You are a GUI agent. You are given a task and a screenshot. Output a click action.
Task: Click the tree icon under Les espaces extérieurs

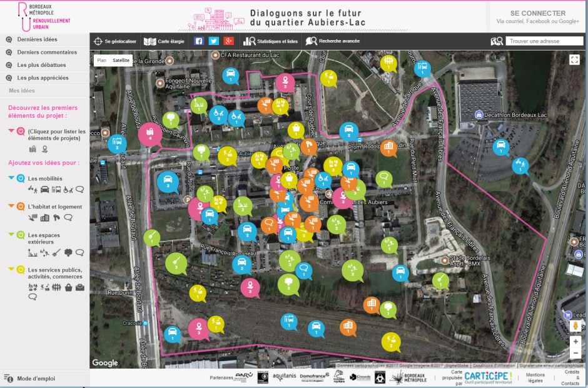click(68, 253)
